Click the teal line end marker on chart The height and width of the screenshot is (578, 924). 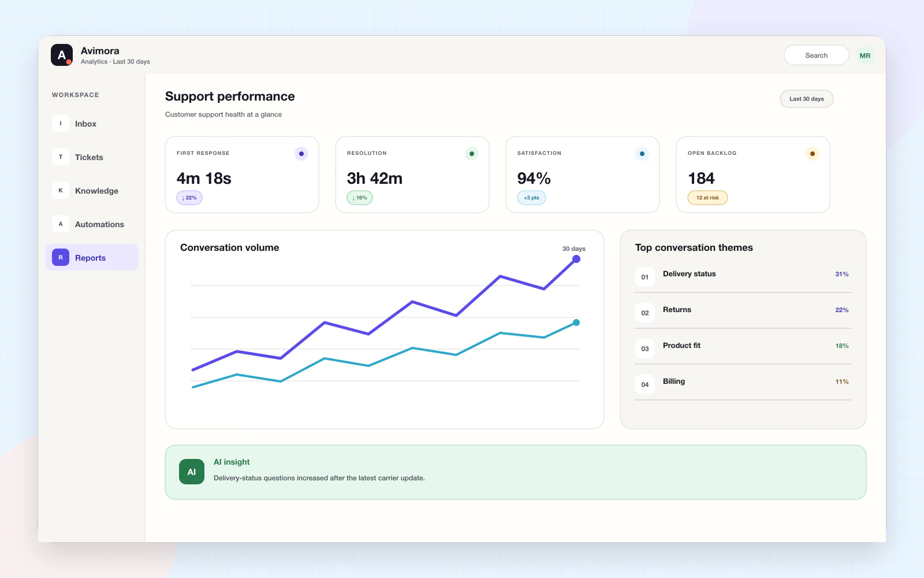coord(576,323)
